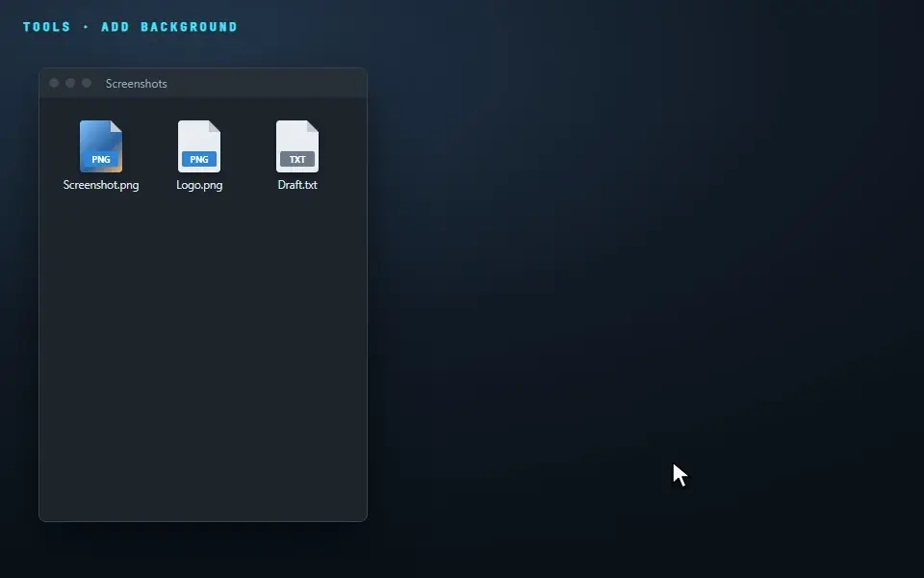
Task: Close the Screenshots window
Action: [54, 83]
